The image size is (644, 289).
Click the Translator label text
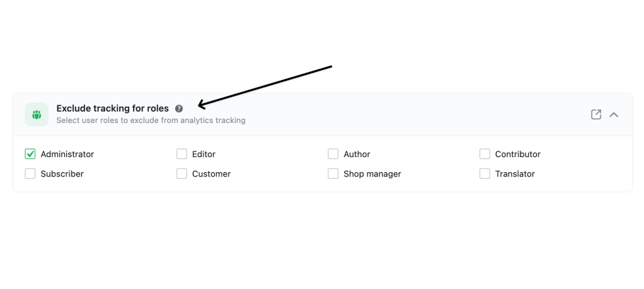[515, 174]
